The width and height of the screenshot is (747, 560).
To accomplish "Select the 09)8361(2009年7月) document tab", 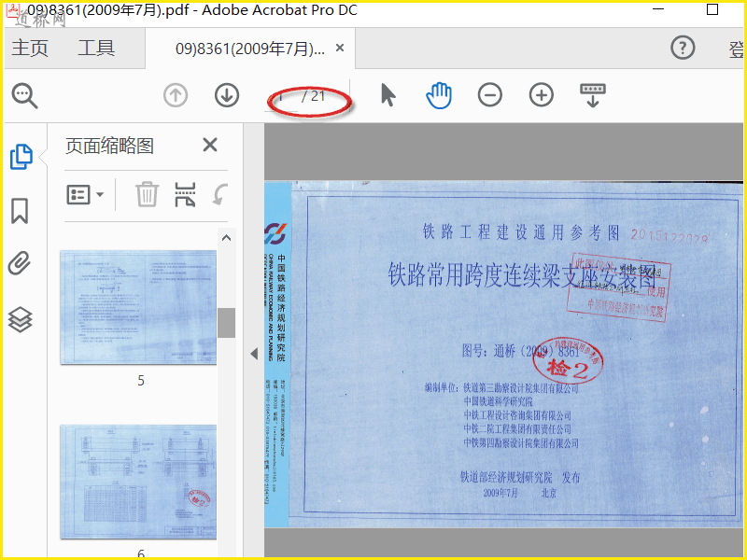I will [250, 49].
